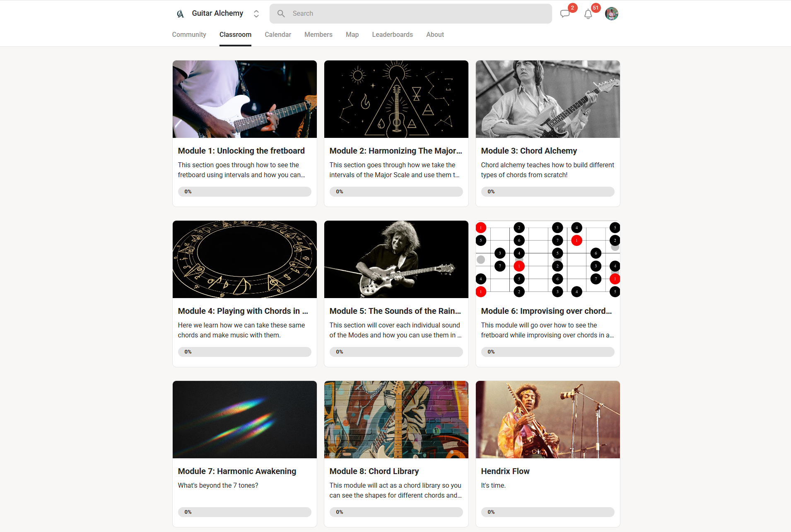Open the notifications bell icon
Viewport: 791px width, 532px height.
(588, 14)
